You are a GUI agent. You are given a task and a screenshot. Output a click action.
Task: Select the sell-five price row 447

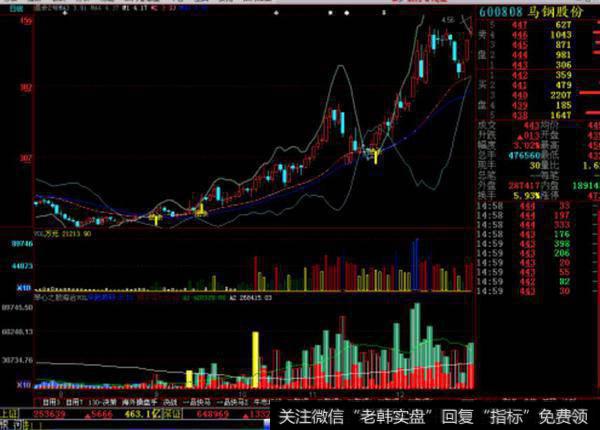point(518,24)
